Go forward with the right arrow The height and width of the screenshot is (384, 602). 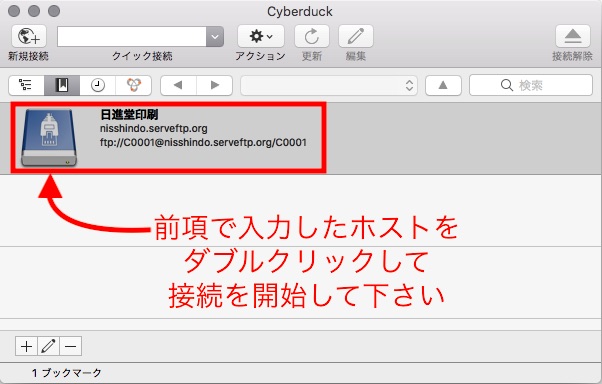[214, 85]
